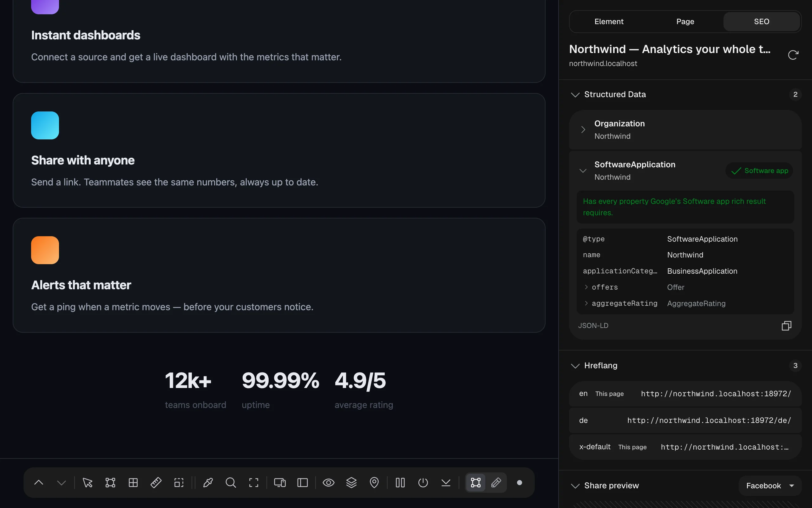
Task: Copy JSON-LD using the copy icon
Action: [x=787, y=325]
